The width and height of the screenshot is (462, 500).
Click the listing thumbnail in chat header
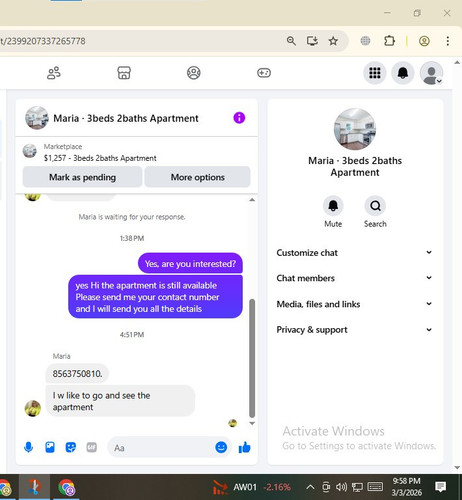tap(36, 118)
